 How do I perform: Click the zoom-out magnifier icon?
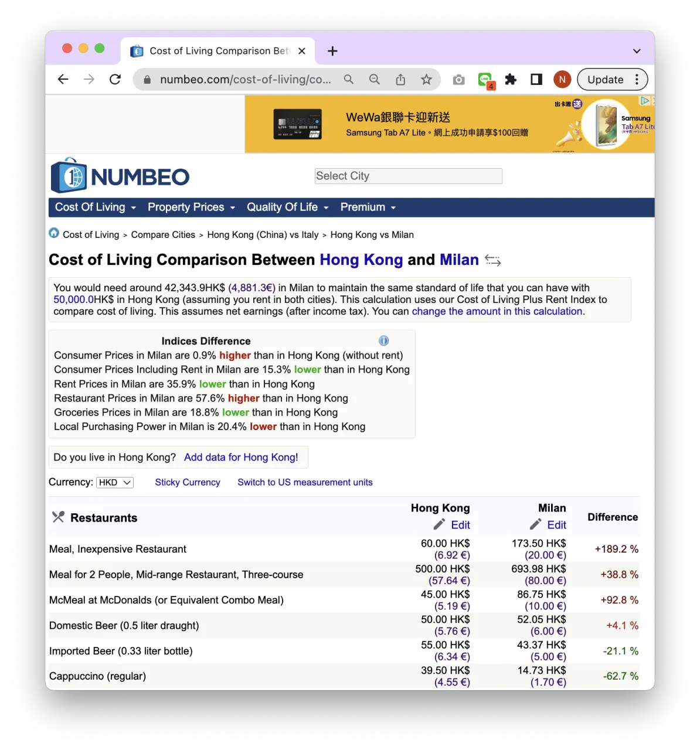[x=375, y=80]
